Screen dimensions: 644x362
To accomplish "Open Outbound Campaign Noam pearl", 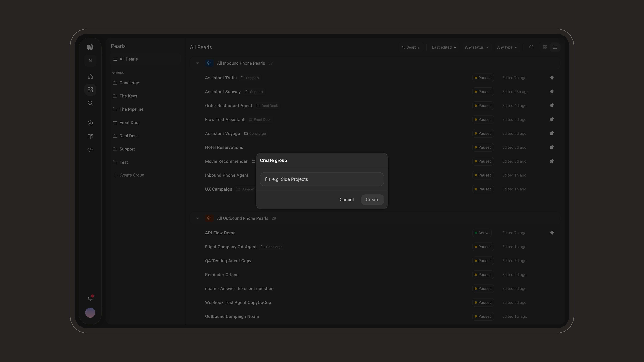I will point(232,316).
